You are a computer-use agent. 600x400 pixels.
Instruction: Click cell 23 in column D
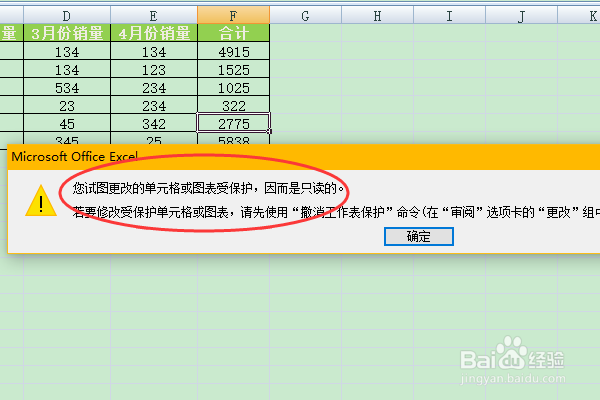coord(67,105)
